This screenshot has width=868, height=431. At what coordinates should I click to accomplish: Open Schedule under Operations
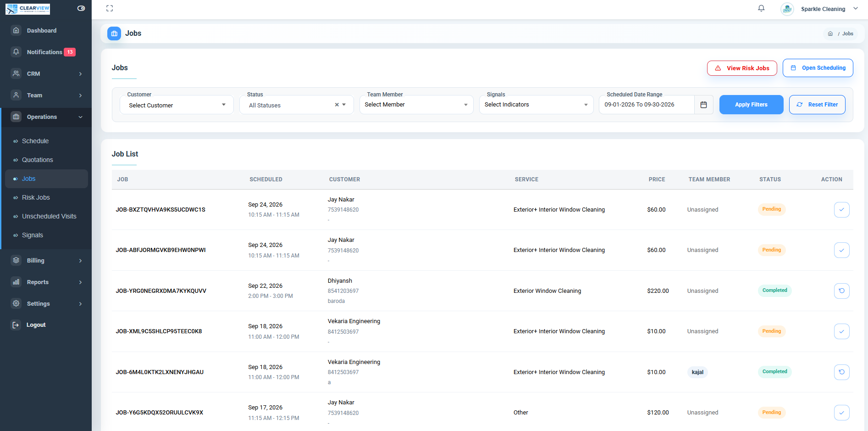35,141
